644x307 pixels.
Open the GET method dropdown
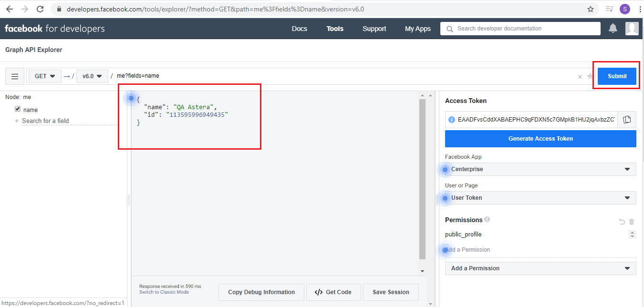pos(45,76)
